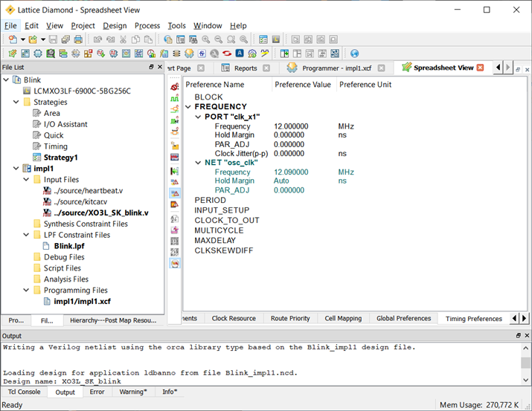Open the new file dropdown arrow
Viewport: 532px width, 411px height.
23,39
